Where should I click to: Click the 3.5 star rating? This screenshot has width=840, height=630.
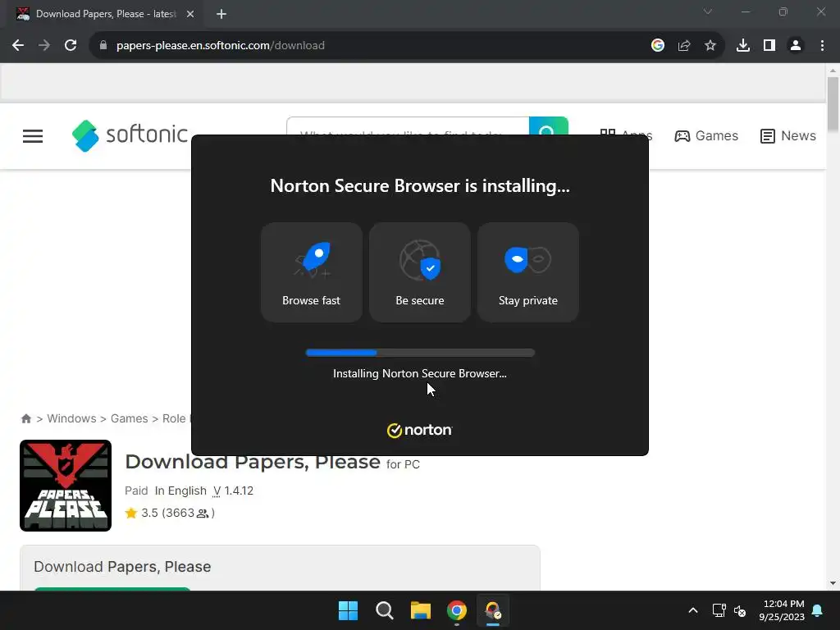click(170, 513)
